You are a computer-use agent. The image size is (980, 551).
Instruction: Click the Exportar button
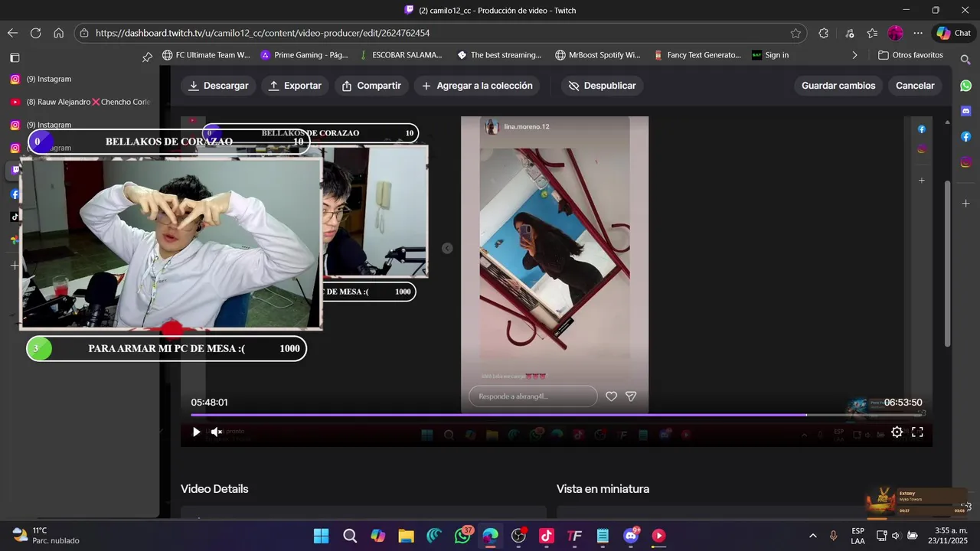pyautogui.click(x=295, y=86)
